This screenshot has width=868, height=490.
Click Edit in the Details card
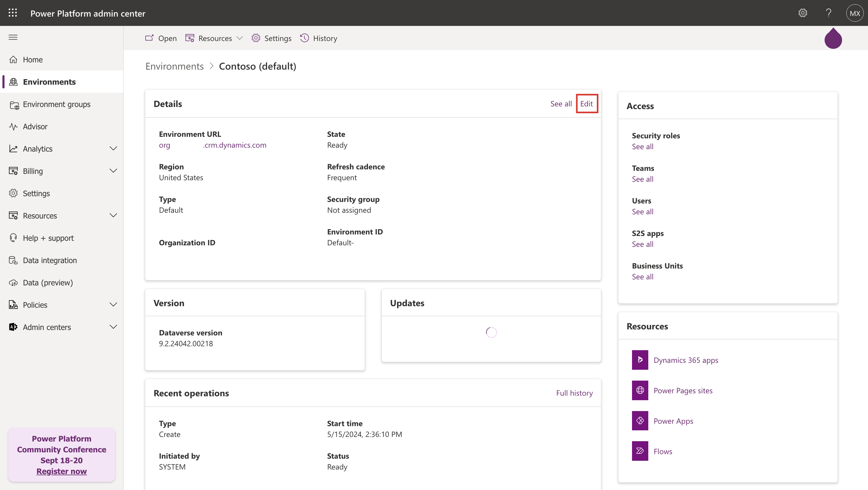coord(586,103)
